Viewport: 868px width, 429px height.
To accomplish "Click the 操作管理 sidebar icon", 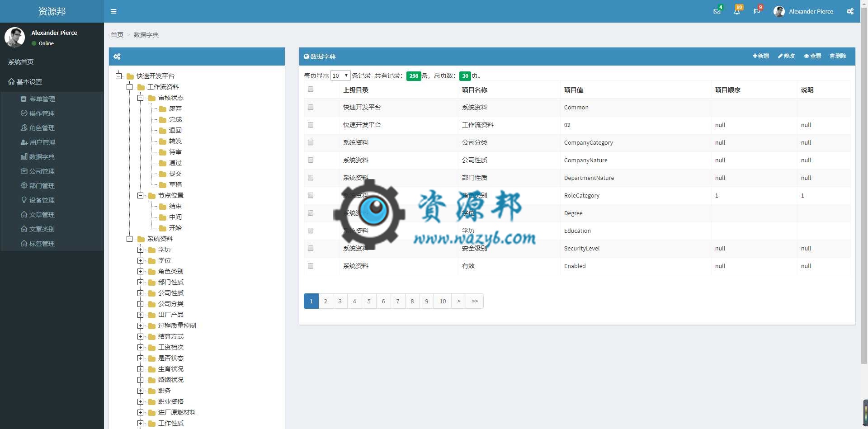I will (24, 113).
